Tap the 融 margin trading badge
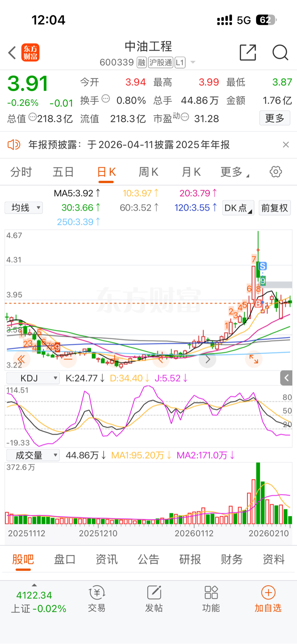Image resolution: width=297 pixels, height=644 pixels. point(142,62)
